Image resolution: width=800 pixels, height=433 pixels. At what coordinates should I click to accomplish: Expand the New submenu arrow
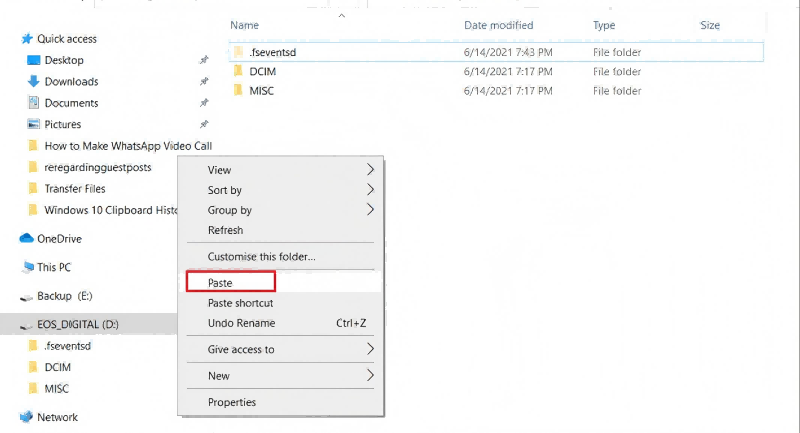click(370, 375)
